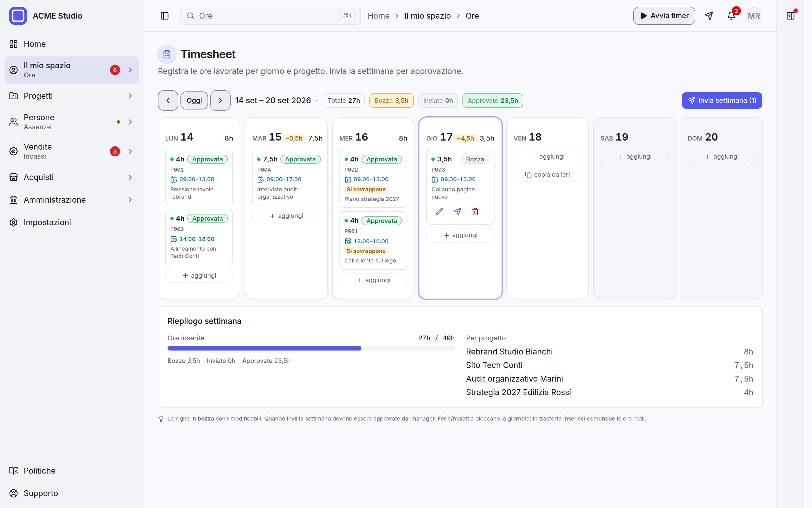Viewport: 812px width, 508px height.
Task: Edit the Collaudo pagine nuove entry
Action: 439,212
